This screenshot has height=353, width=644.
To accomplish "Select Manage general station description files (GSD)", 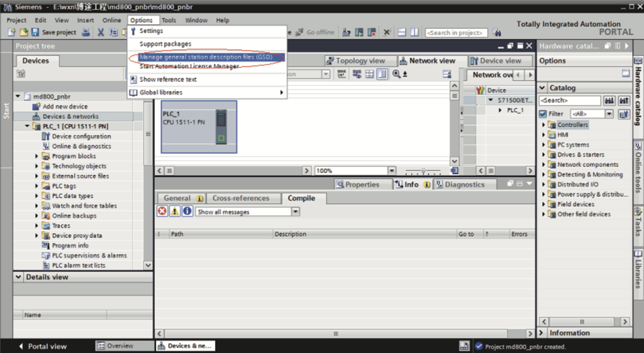I will pos(206,57).
